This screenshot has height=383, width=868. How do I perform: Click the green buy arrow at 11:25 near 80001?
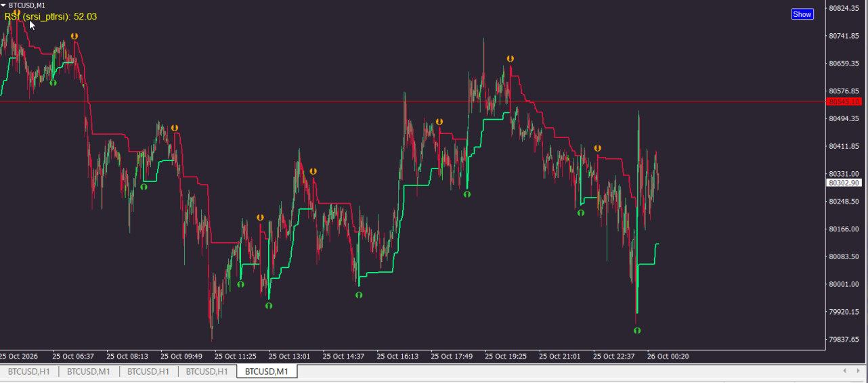coord(240,285)
